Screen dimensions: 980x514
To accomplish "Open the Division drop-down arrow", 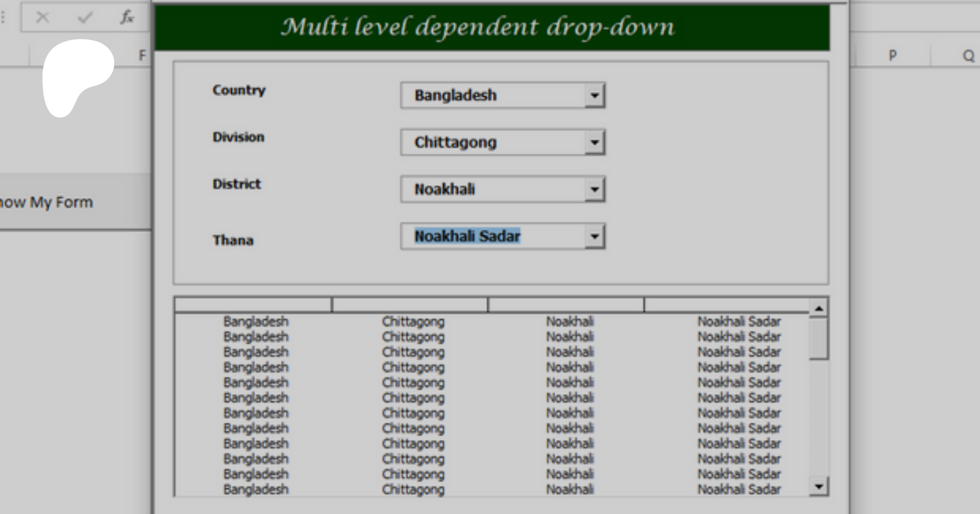I will pyautogui.click(x=595, y=143).
